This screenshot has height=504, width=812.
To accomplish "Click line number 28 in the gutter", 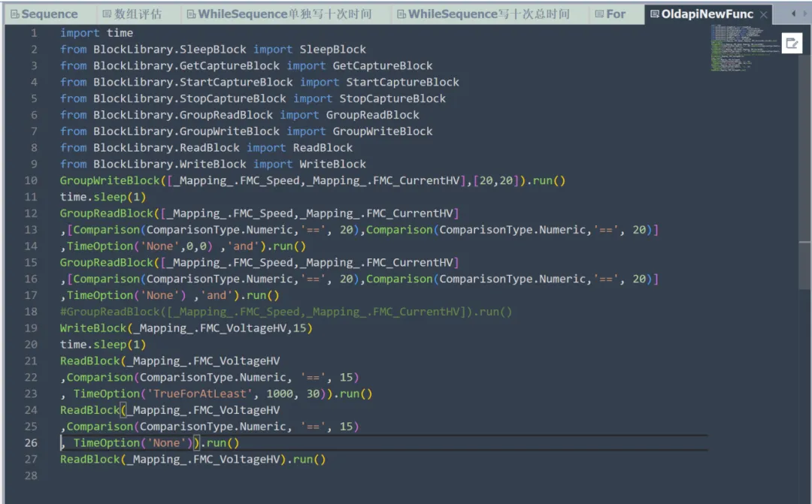I will [31, 475].
